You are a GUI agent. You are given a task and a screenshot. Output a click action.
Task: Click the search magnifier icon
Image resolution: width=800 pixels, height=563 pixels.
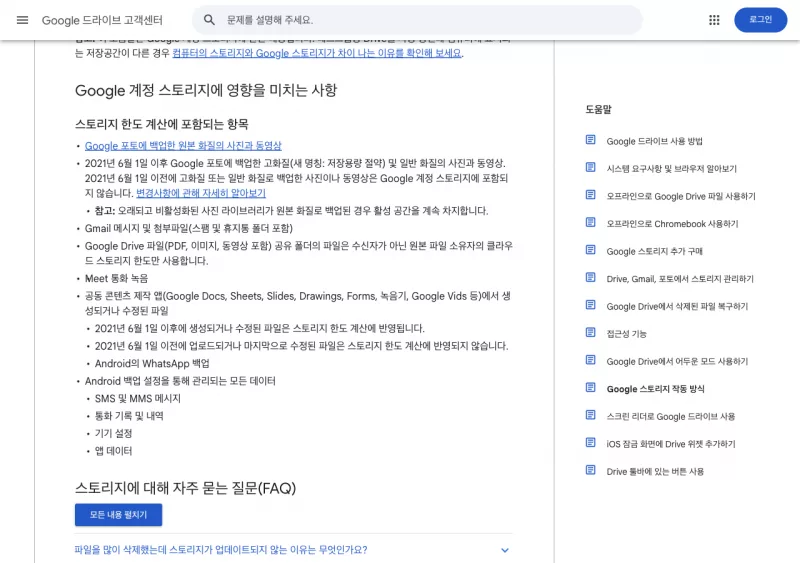coord(209,20)
